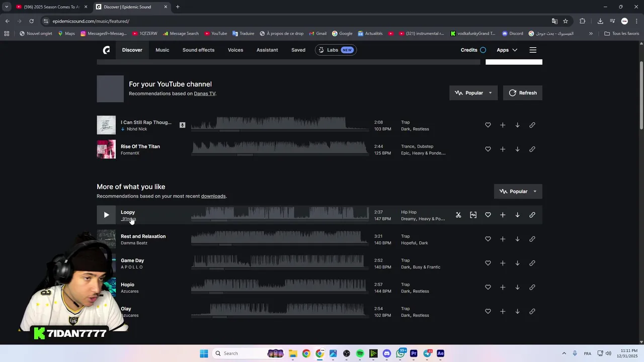This screenshot has width=644, height=362.
Task: Expand hidden bookmarks overflow chevron
Action: point(591,34)
